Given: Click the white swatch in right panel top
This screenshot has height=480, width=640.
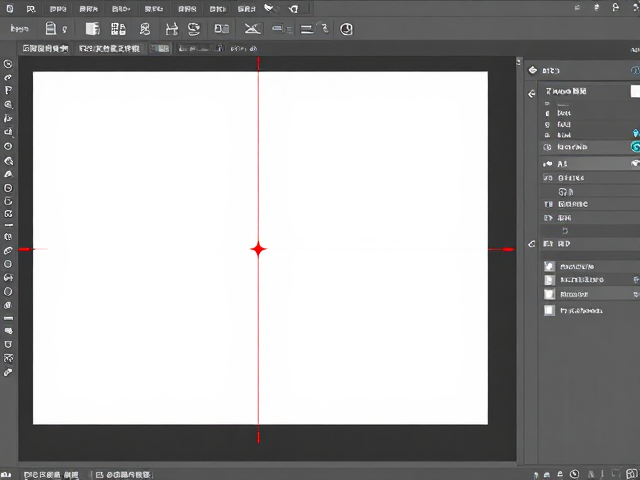Looking at the screenshot, I should pyautogui.click(x=635, y=91).
